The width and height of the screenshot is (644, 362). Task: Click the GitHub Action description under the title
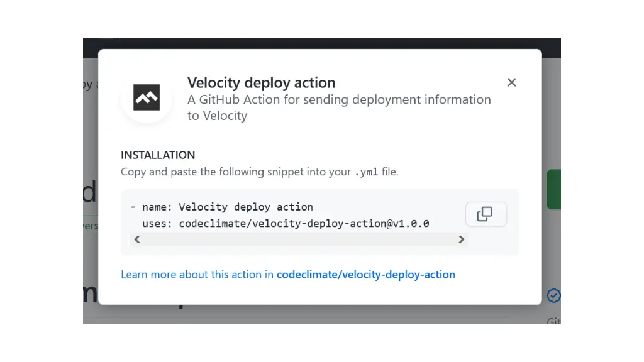[x=339, y=107]
